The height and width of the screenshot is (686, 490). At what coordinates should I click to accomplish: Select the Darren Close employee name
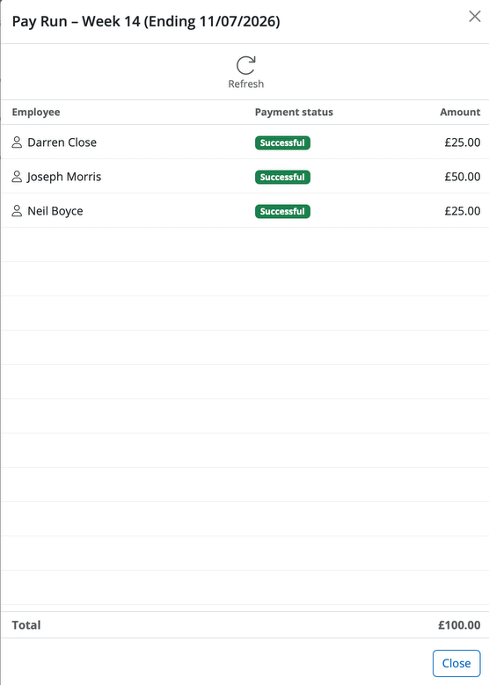pos(62,142)
